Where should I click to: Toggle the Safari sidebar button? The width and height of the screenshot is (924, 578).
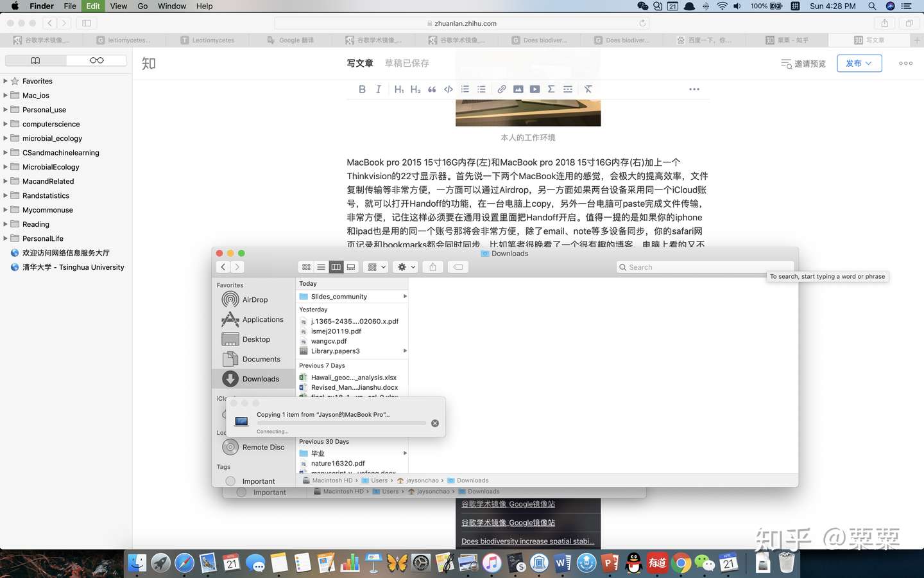pyautogui.click(x=87, y=23)
